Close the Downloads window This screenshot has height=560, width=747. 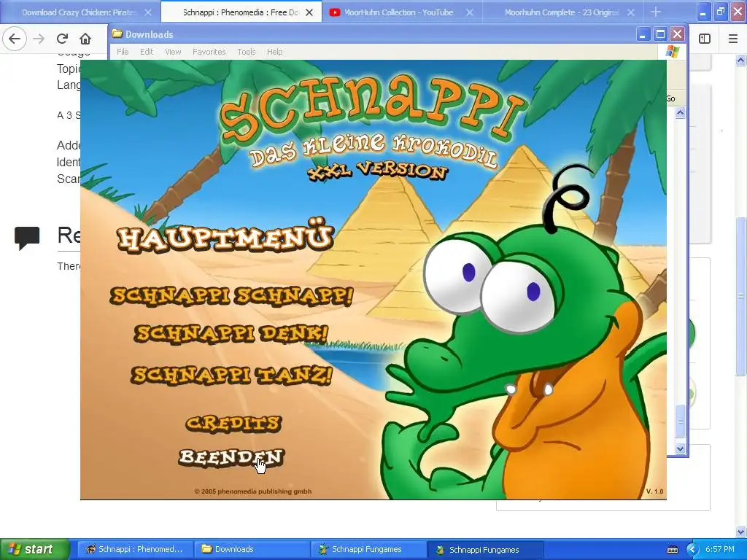pos(678,34)
